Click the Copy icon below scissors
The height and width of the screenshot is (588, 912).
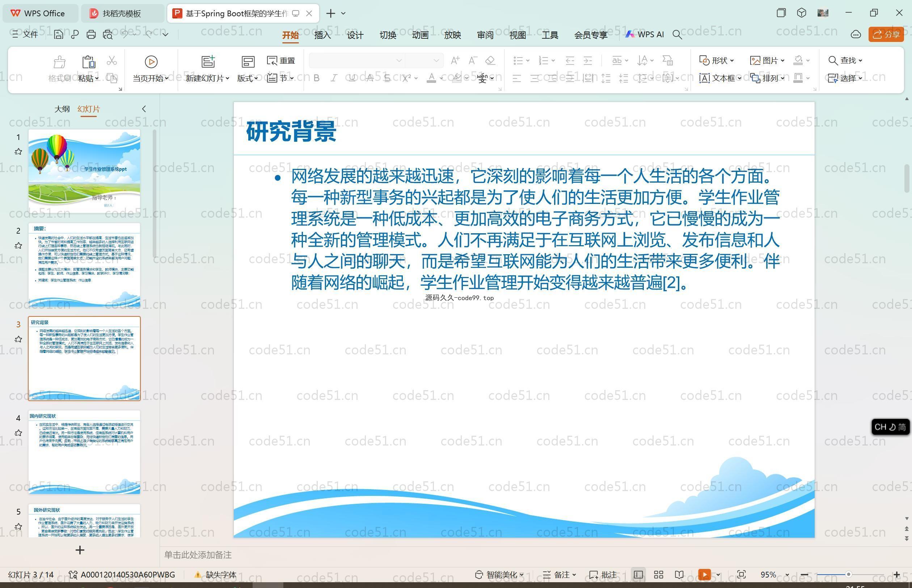[111, 78]
